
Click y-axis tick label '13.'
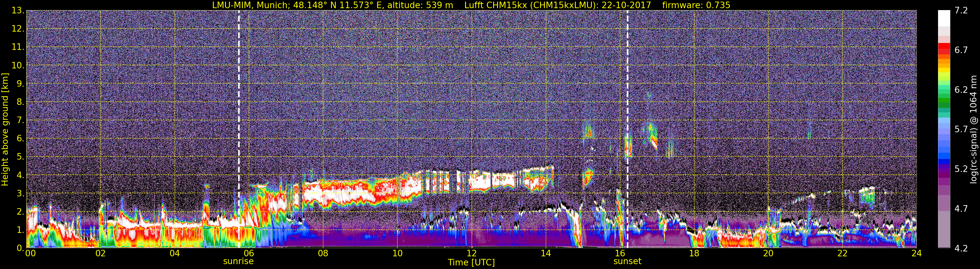tap(18, 11)
